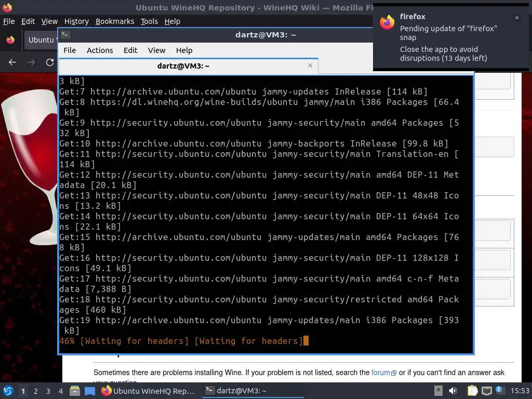Open the terminal Help menu
532x399 pixels.
[184, 50]
